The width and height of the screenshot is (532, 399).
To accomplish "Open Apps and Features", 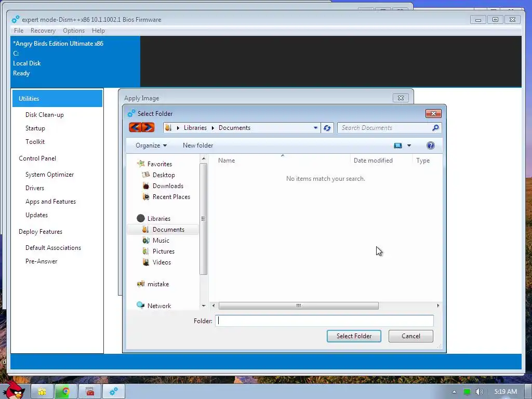I will click(x=50, y=202).
